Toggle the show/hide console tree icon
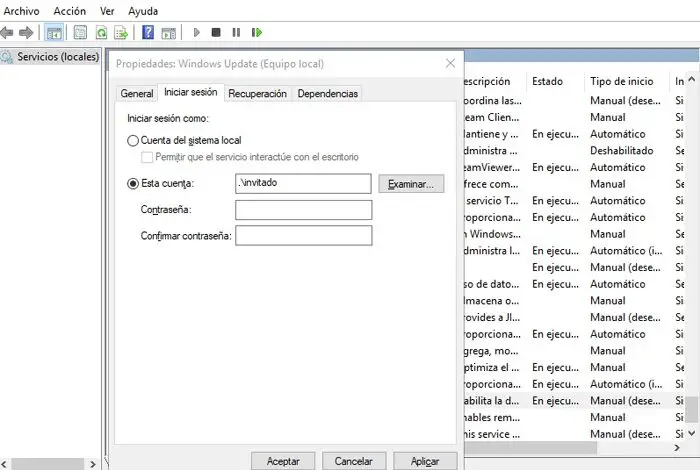This screenshot has height=470, width=700. pos(54,33)
